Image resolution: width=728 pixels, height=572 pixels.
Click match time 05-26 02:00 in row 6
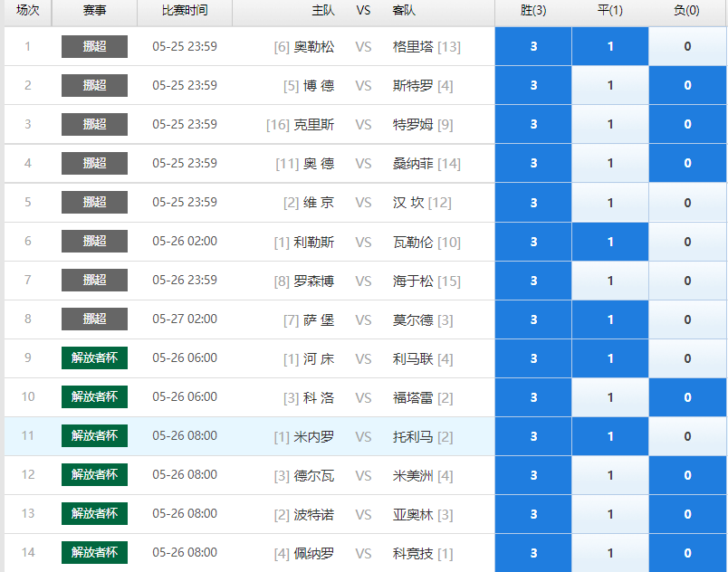click(x=185, y=241)
